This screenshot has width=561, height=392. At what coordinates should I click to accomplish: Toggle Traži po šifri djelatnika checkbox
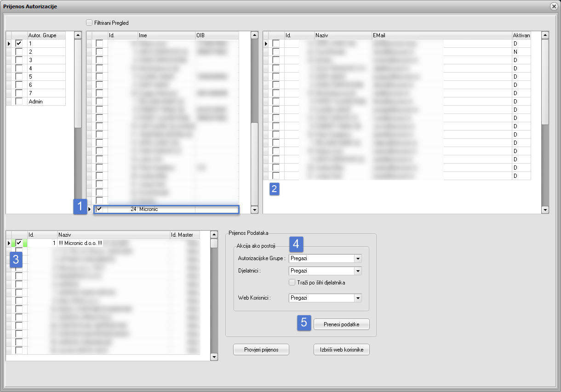pyautogui.click(x=292, y=283)
